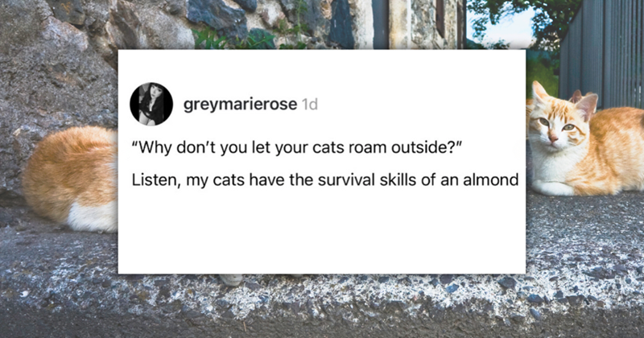Click the curled-up orange cat on left

[71, 179]
